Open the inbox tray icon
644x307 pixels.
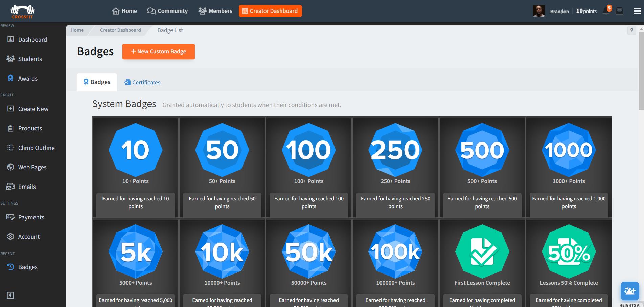click(x=620, y=11)
